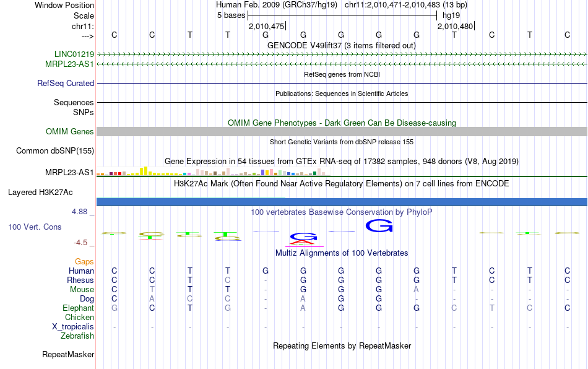Image resolution: width=588 pixels, height=369 pixels.
Task: Click the Chicken alignment row label
Action: pos(79,317)
